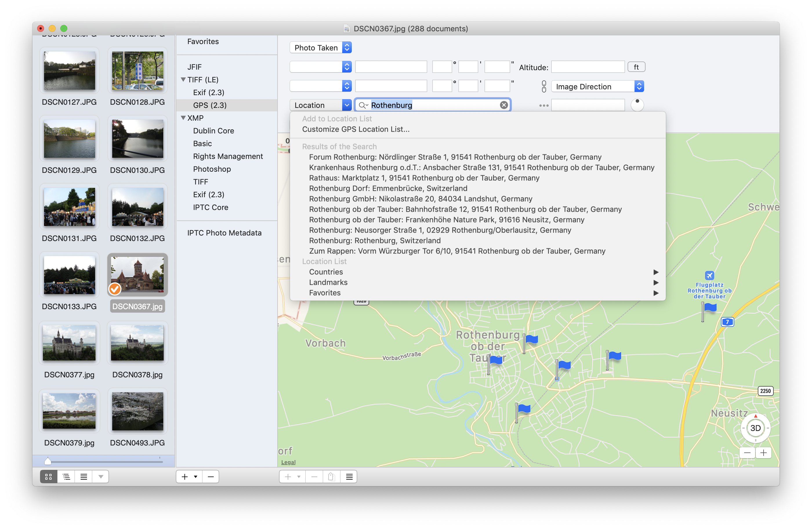
Task: Click the minus button under the metadata sidebar
Action: 211,477
